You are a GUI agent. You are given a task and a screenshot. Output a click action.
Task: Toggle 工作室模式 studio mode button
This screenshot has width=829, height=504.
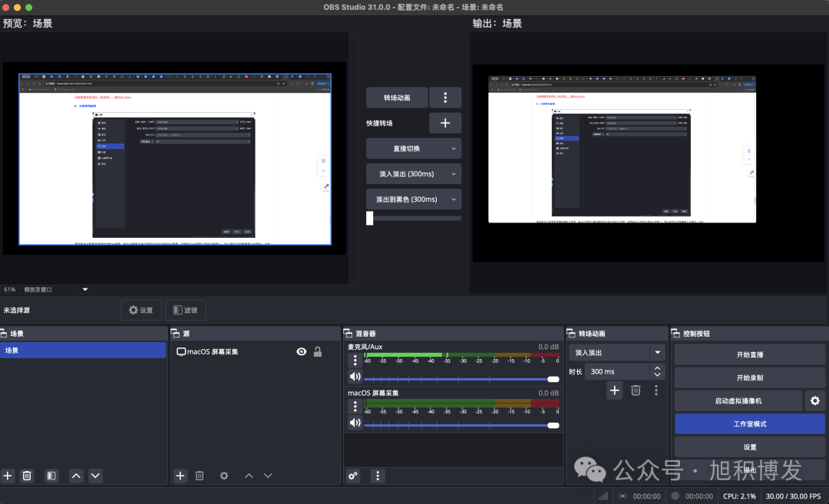click(x=750, y=424)
